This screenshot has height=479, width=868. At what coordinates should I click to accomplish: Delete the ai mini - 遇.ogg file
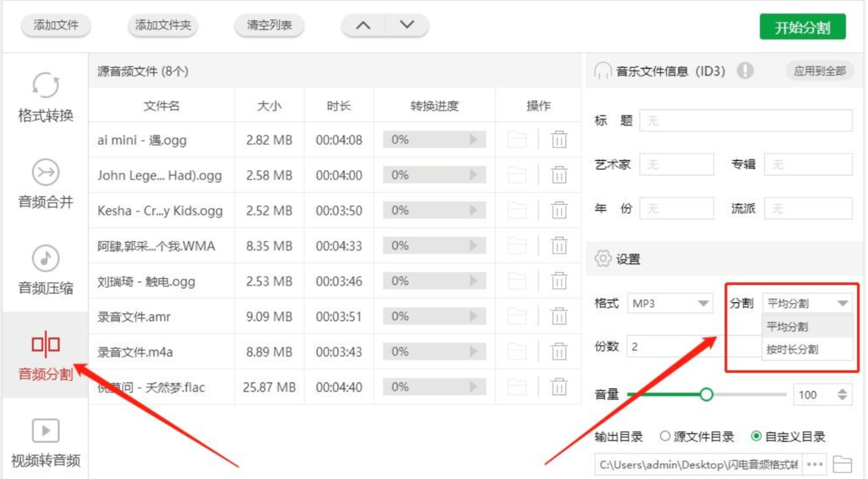(x=559, y=140)
